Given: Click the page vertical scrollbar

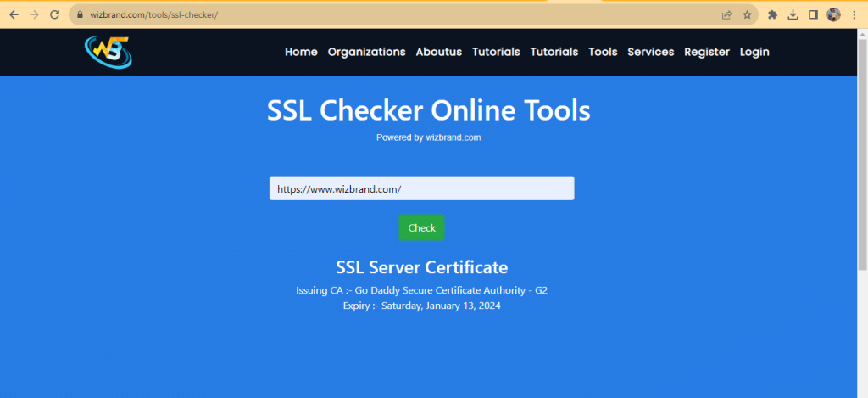Looking at the screenshot, I should coord(862,153).
